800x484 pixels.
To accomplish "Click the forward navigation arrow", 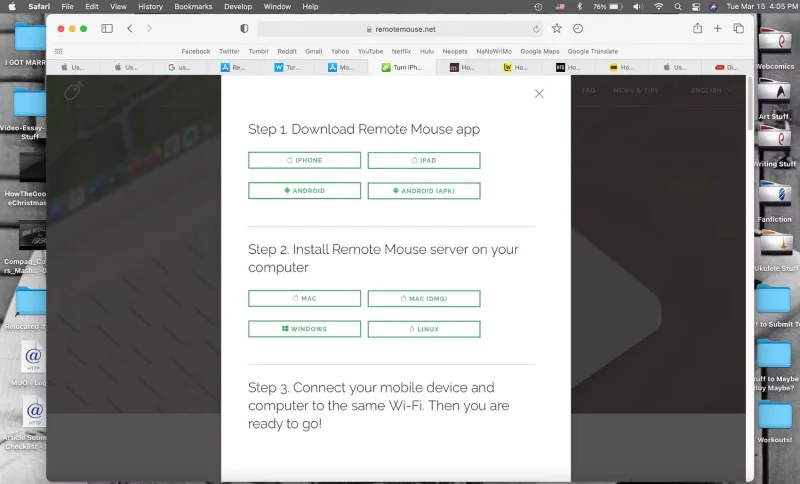I will 149,29.
